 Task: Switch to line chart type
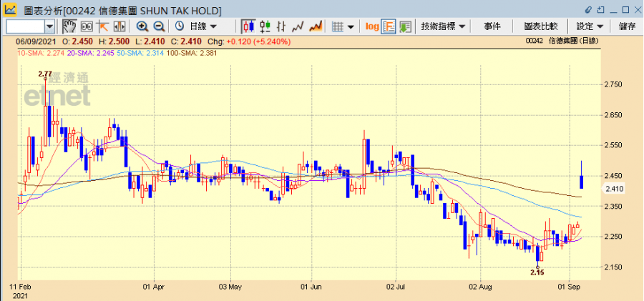(x=298, y=26)
